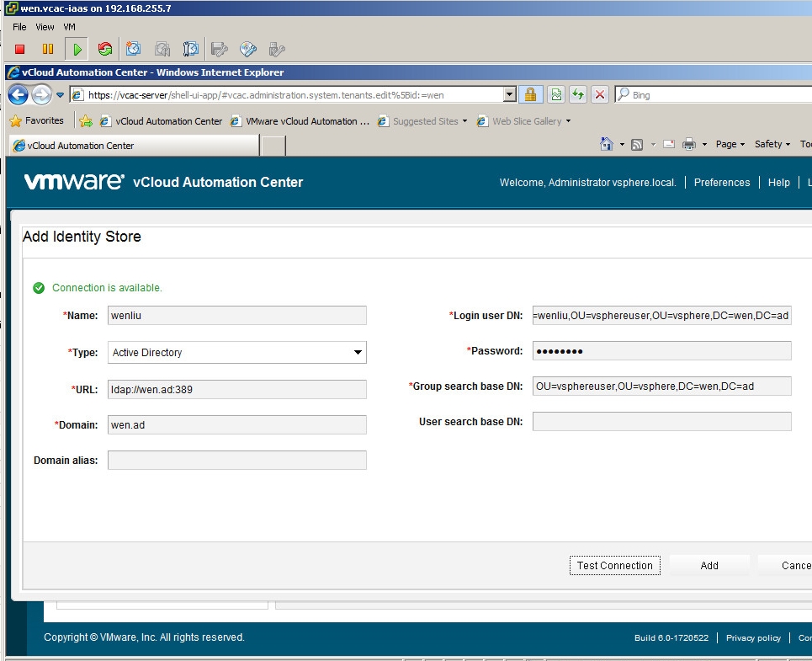Open the Print options dropdown arrow

(704, 145)
